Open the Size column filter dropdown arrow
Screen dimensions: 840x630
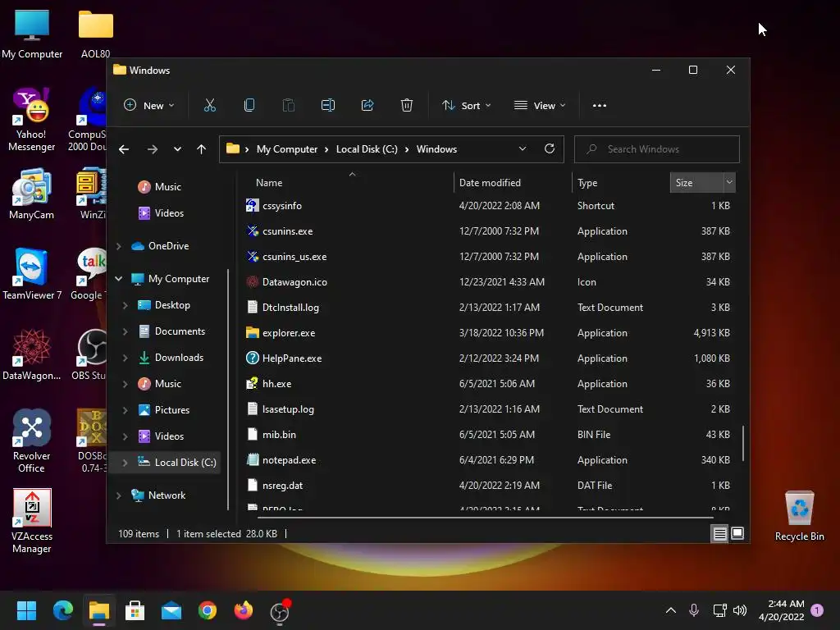coord(729,182)
